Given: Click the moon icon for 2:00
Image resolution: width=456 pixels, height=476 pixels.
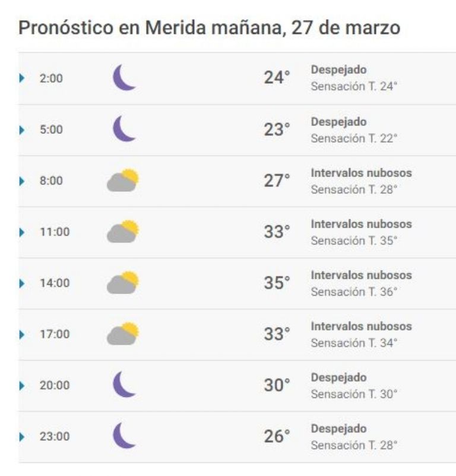Looking at the screenshot, I should 123,77.
